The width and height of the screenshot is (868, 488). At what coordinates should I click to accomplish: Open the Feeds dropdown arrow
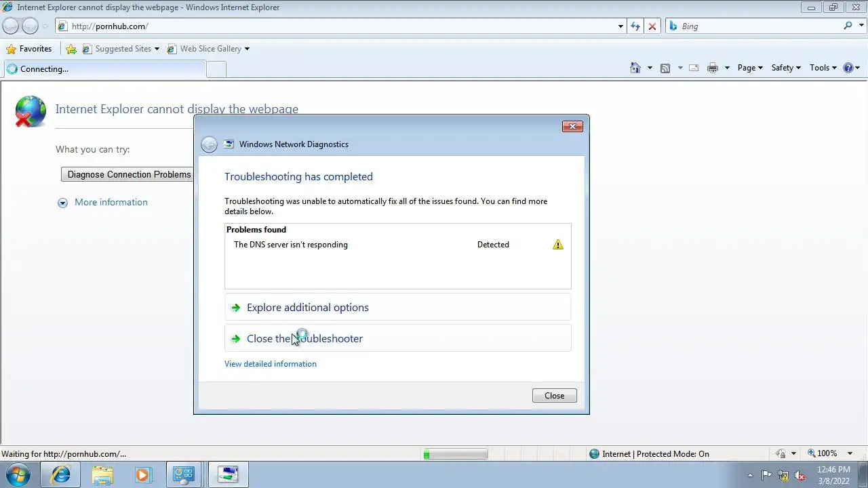(680, 68)
